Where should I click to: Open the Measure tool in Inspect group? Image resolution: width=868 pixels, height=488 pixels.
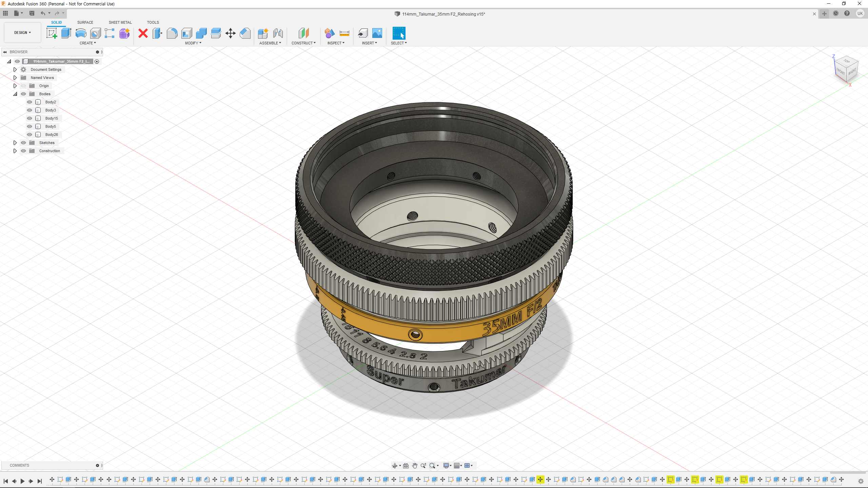pos(344,33)
